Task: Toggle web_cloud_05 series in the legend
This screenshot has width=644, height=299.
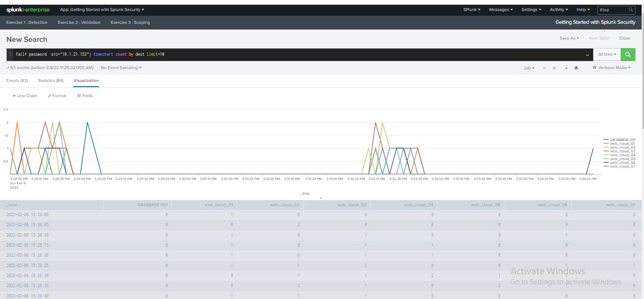Action: [x=619, y=159]
